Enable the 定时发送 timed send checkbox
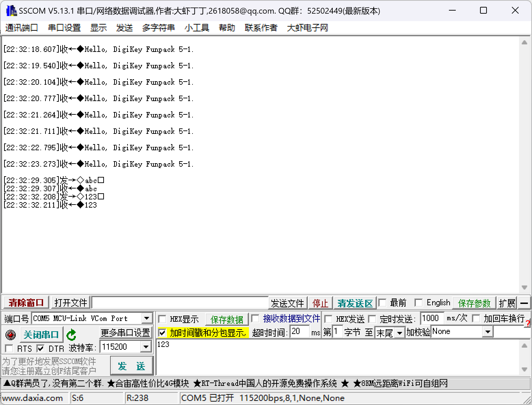Screen dimensions: 532x405 [372, 319]
